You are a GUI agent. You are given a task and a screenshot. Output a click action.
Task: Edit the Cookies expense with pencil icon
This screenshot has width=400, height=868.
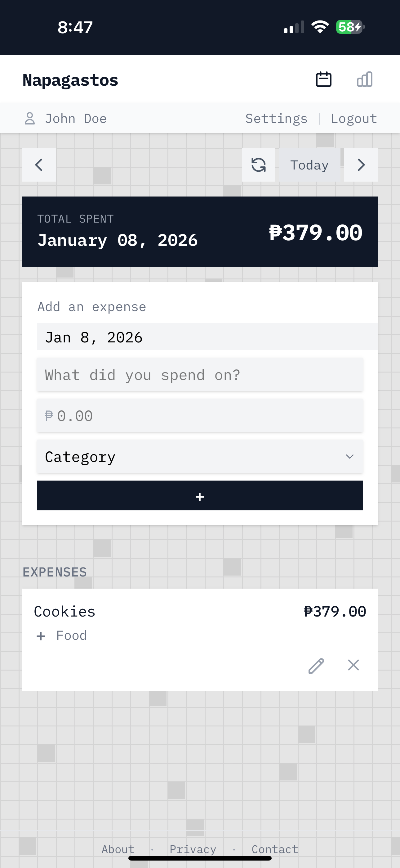pyautogui.click(x=316, y=666)
